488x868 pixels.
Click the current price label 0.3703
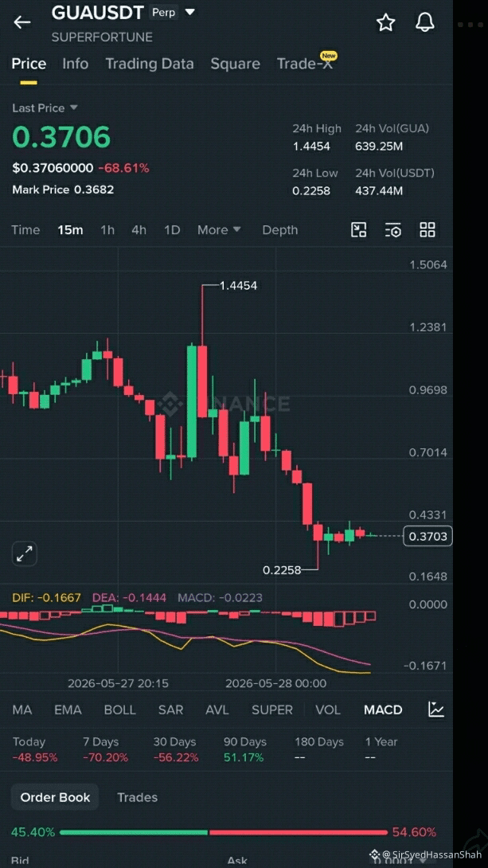(427, 536)
